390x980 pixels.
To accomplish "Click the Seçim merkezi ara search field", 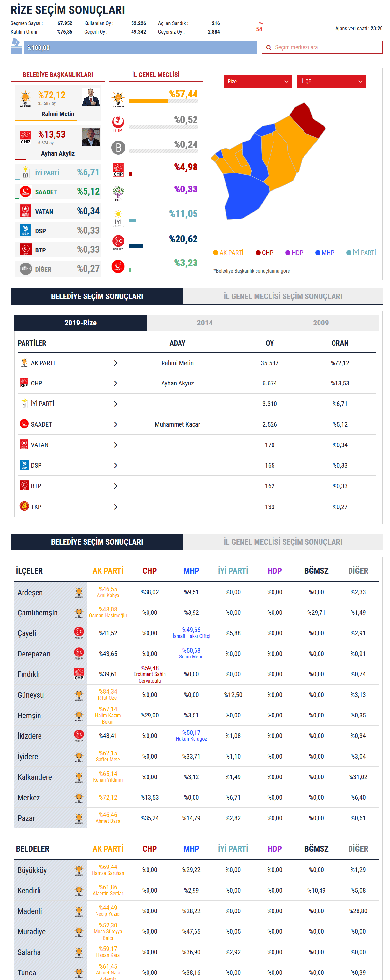I will 326,48.
